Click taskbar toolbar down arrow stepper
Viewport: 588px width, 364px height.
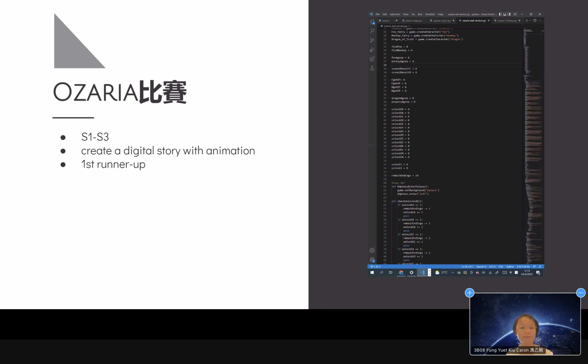pyautogui.click(x=429, y=274)
